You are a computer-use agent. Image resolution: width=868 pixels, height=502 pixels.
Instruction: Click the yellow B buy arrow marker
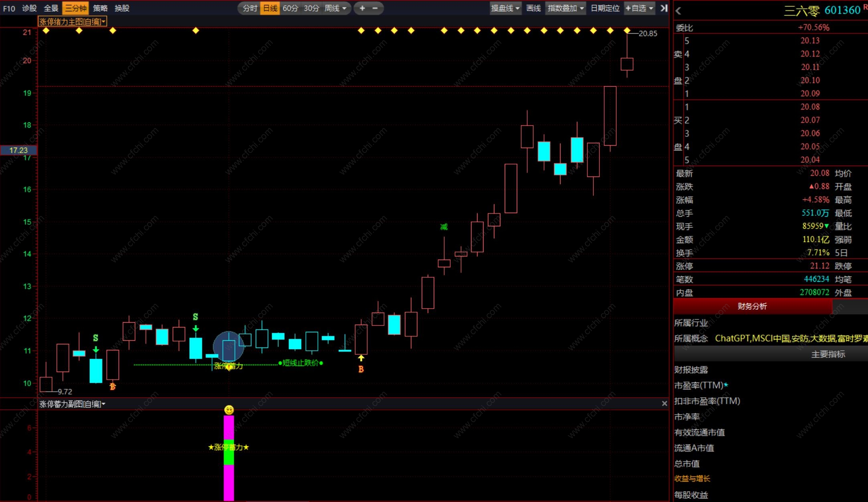pyautogui.click(x=361, y=358)
